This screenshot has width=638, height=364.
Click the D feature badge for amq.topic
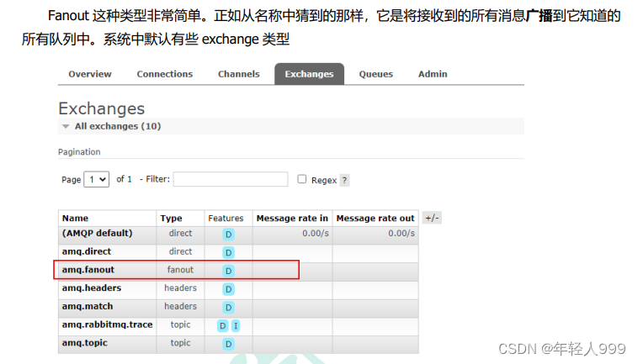point(228,344)
